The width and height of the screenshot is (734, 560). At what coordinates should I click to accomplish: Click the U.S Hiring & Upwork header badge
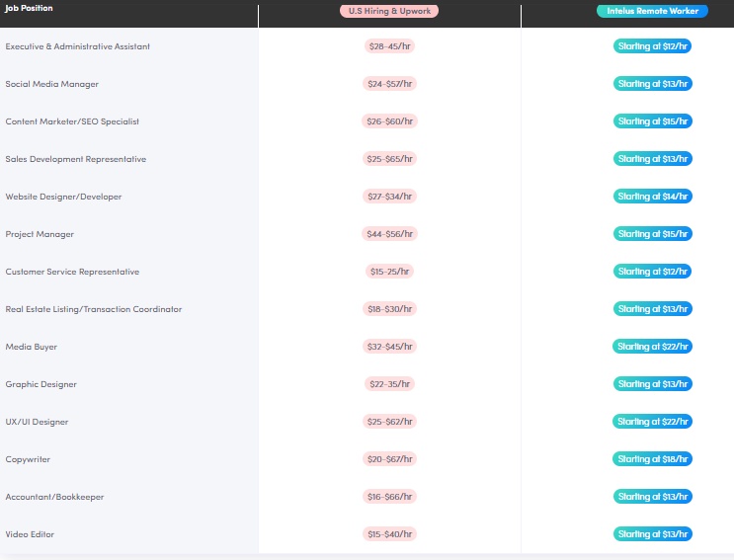(389, 11)
